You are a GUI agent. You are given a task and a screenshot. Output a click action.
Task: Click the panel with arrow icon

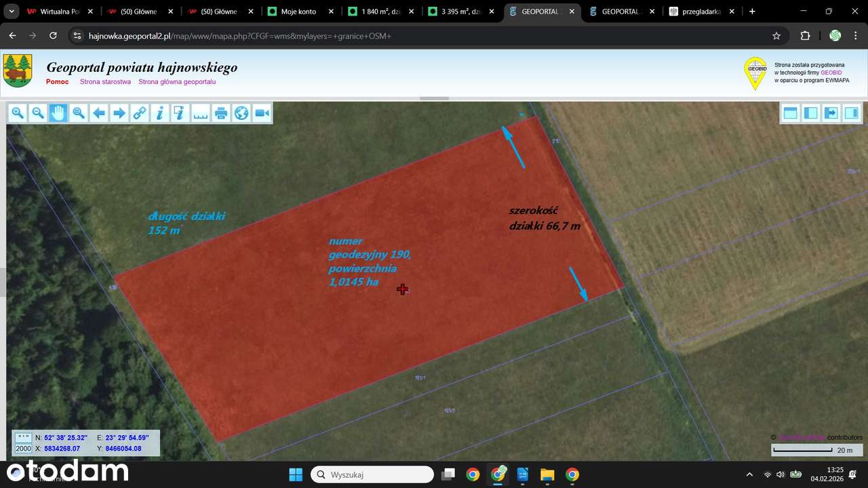pos(831,113)
